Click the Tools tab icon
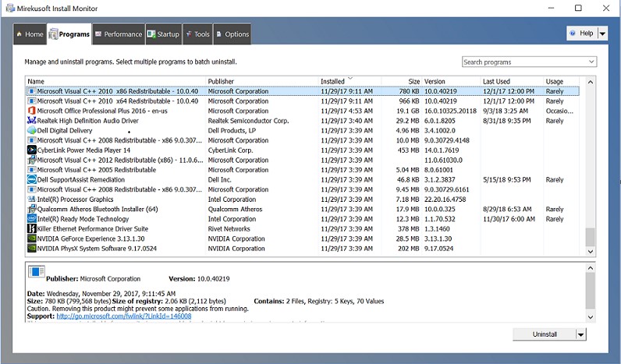Screen dimensions: 621x364 tap(189, 34)
